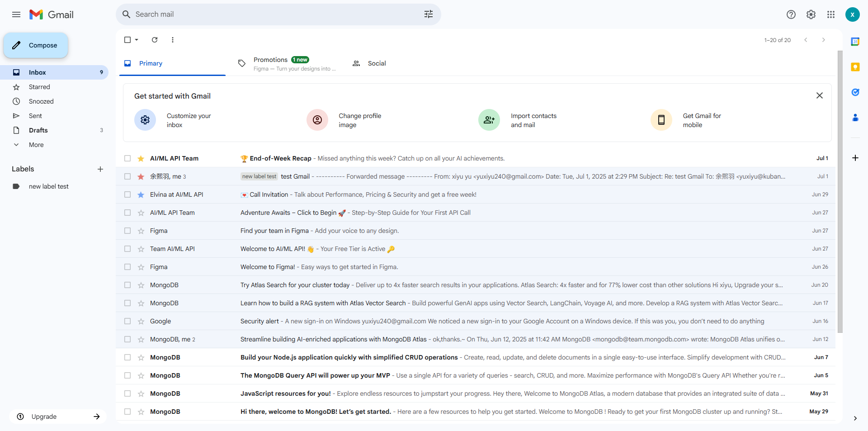Click the Gmail logo
This screenshot has width=868, height=431.
click(51, 14)
